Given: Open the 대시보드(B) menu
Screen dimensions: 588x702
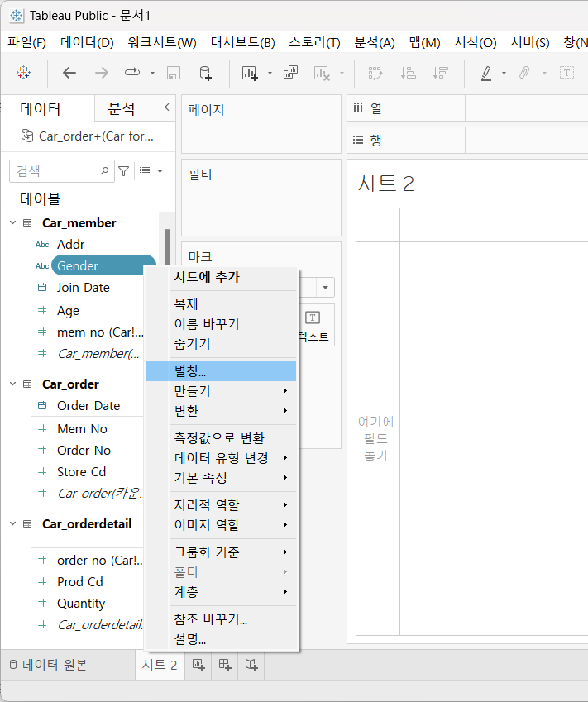Looking at the screenshot, I should 242,42.
